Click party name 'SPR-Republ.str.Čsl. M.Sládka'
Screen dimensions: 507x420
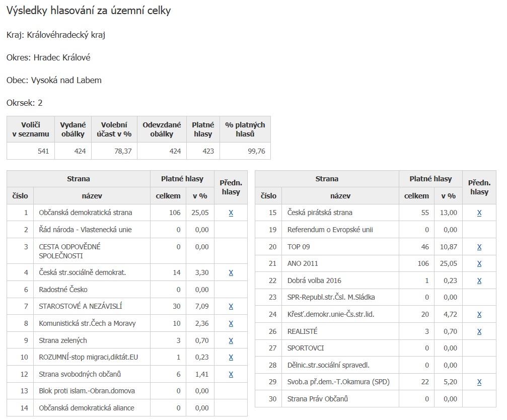(x=331, y=297)
